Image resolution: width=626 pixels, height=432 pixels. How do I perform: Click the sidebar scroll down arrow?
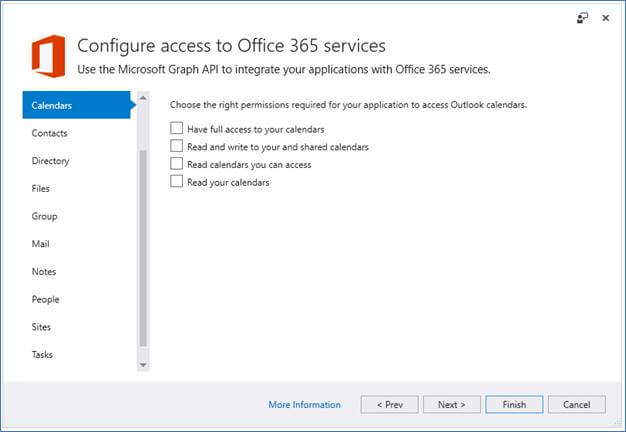click(143, 365)
